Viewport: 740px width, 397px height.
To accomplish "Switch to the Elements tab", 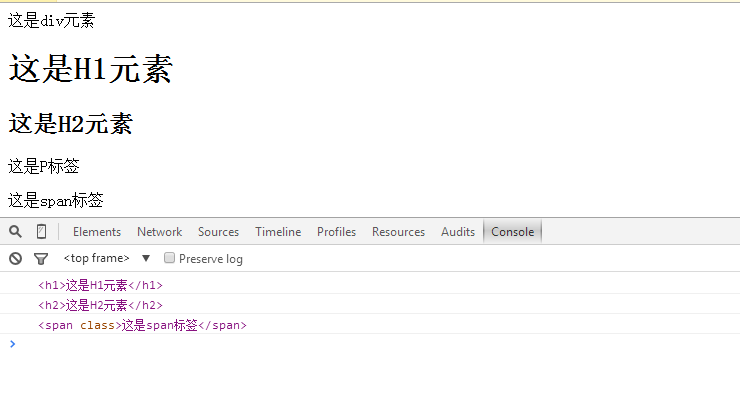I will (97, 232).
